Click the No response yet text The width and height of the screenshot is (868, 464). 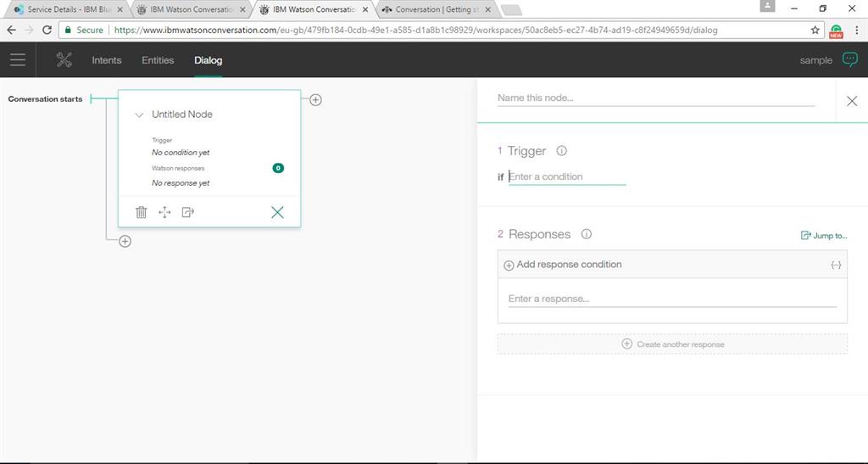[x=181, y=182]
